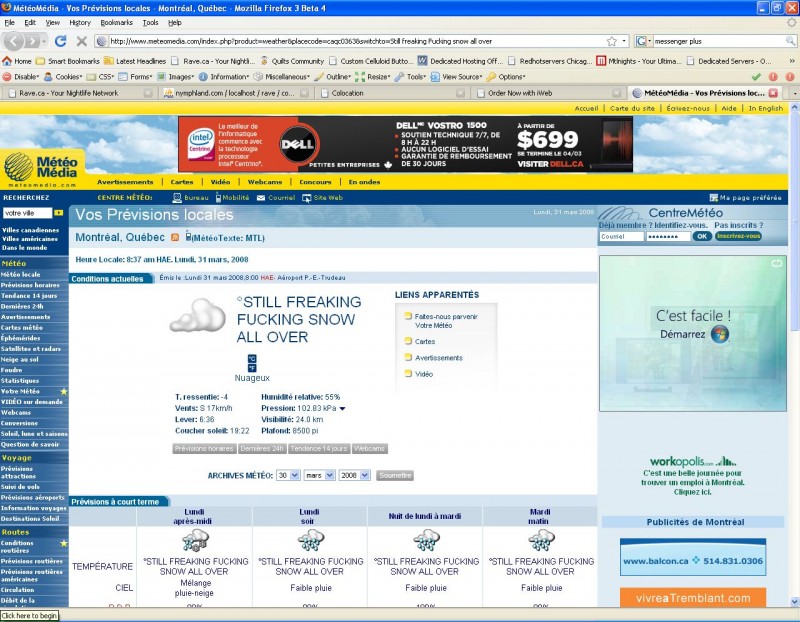
Task: Open Mobilité in the Centre Météo bar
Action: tap(232, 197)
